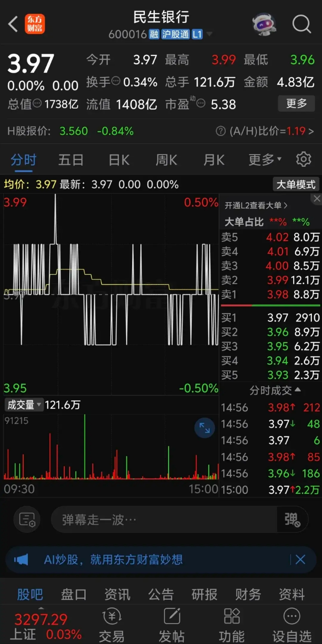322x644 pixels.
Task: Expand the 上证 index bar arrow
Action: click(x=41, y=608)
